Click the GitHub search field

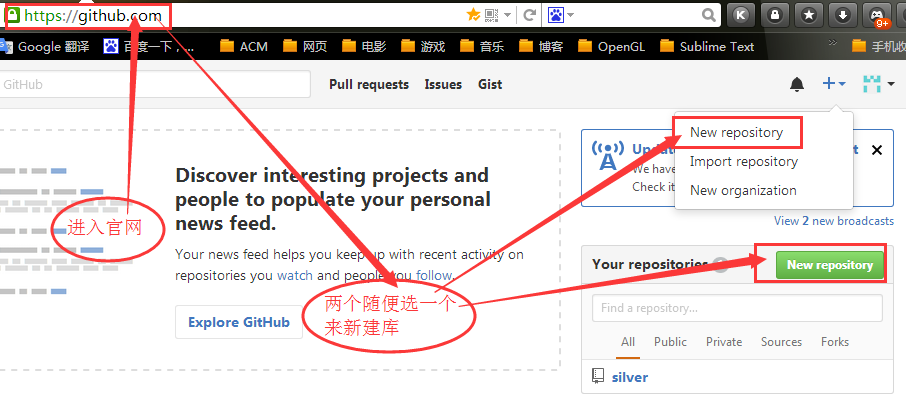point(155,84)
